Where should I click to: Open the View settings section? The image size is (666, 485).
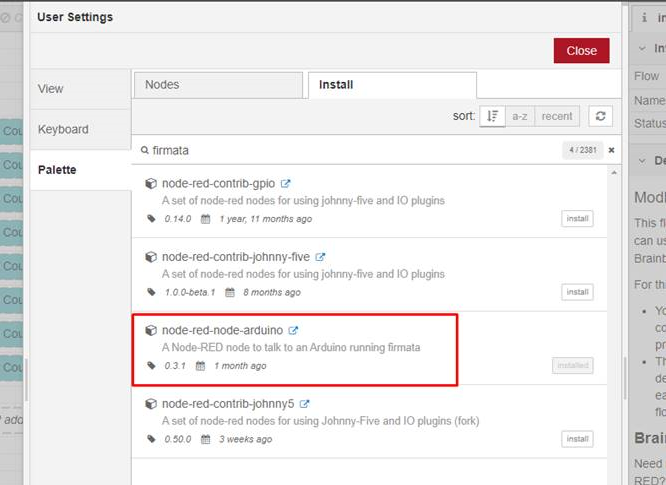(x=51, y=88)
